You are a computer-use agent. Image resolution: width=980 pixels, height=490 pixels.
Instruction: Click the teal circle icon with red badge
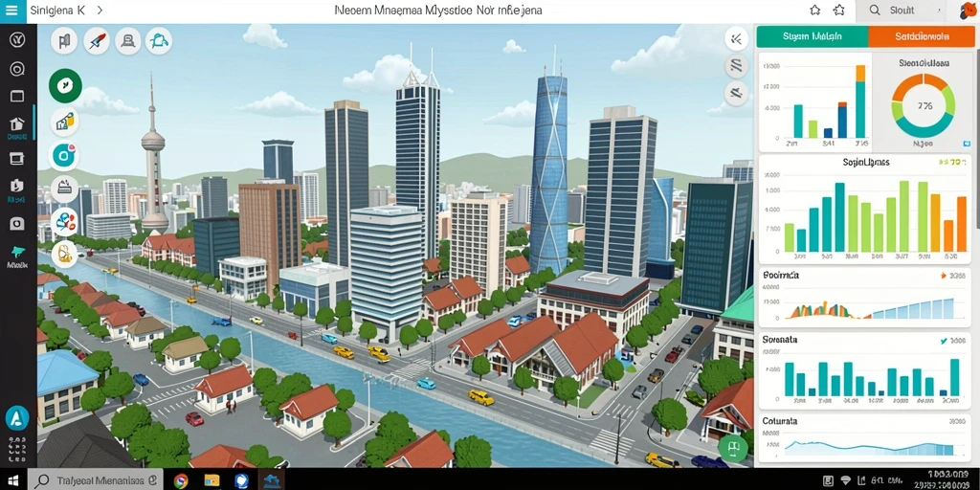(64, 156)
